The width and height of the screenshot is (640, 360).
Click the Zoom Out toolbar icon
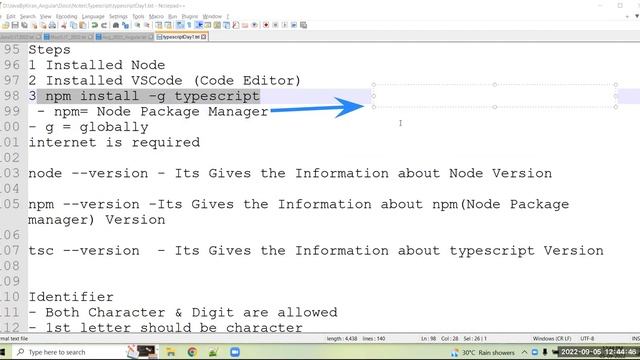pos(147,25)
